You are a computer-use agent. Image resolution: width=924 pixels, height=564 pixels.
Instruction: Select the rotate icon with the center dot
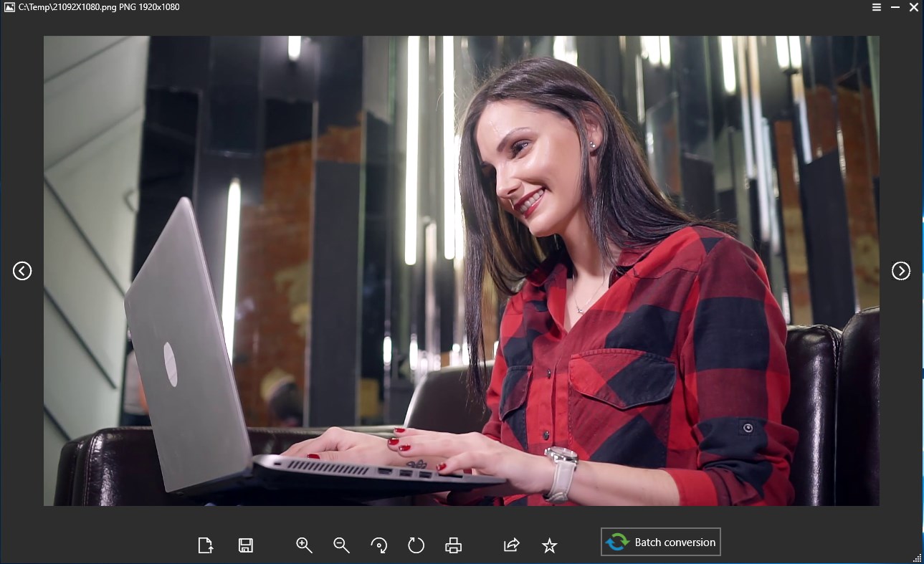click(379, 545)
